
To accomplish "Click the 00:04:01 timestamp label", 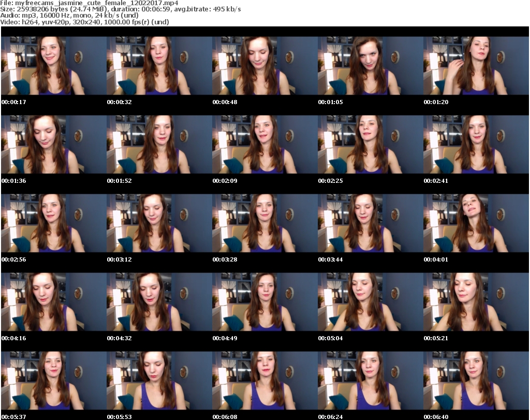I will pos(436,259).
